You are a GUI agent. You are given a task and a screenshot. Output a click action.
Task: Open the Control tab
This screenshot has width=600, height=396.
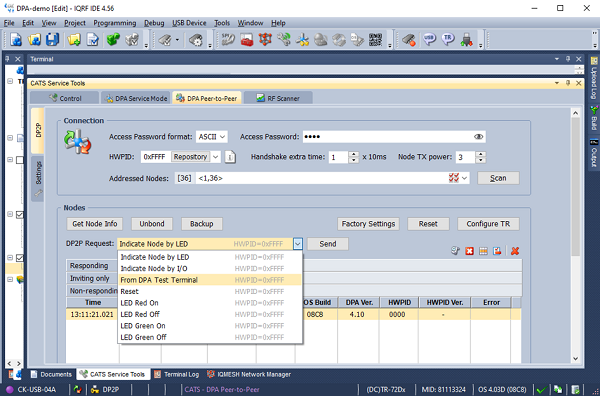point(65,98)
